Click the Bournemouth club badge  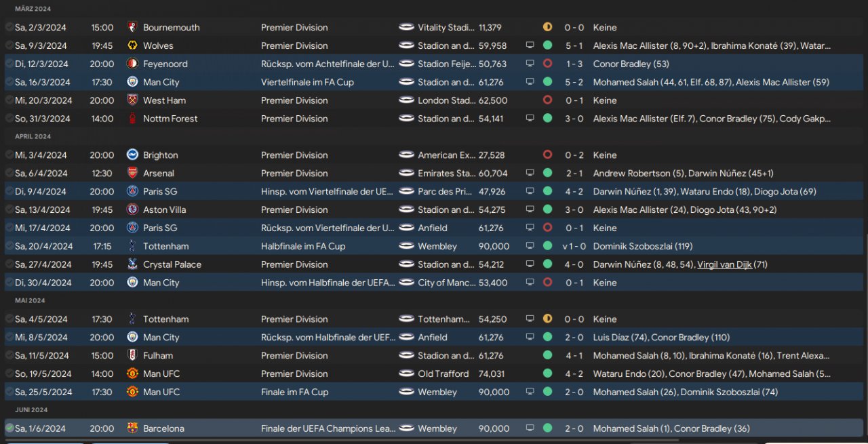click(x=132, y=27)
